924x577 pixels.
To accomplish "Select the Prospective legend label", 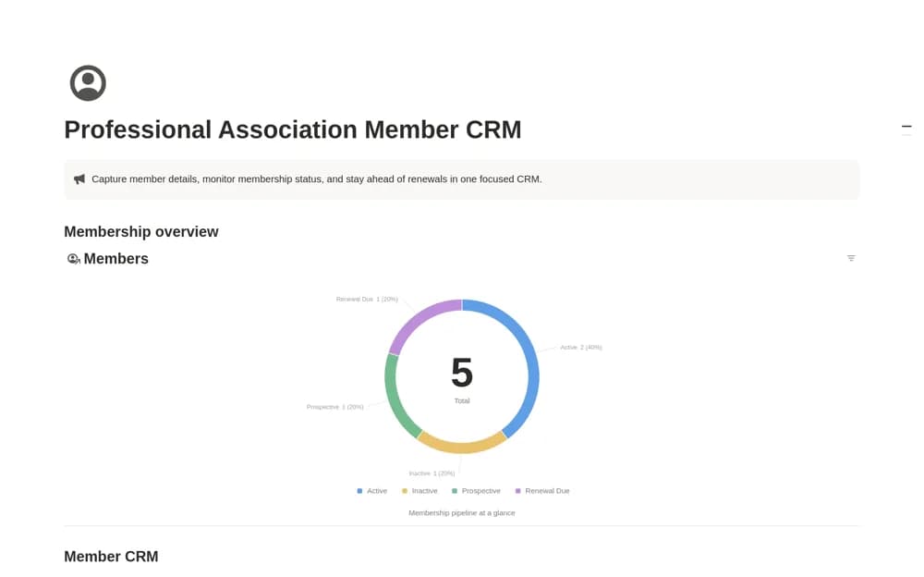I will click(480, 491).
